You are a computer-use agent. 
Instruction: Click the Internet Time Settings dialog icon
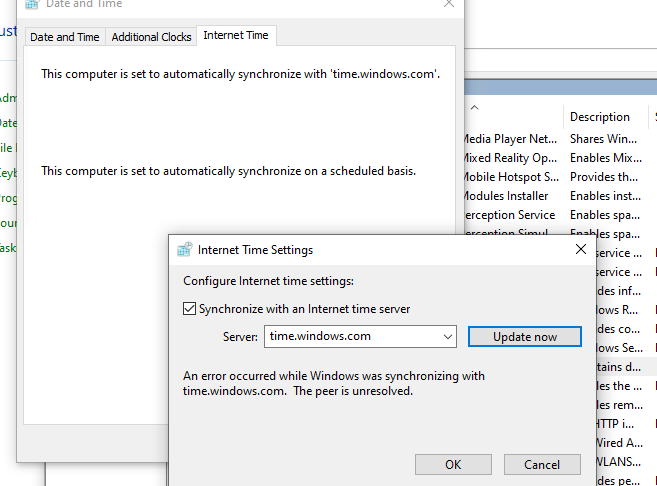184,250
